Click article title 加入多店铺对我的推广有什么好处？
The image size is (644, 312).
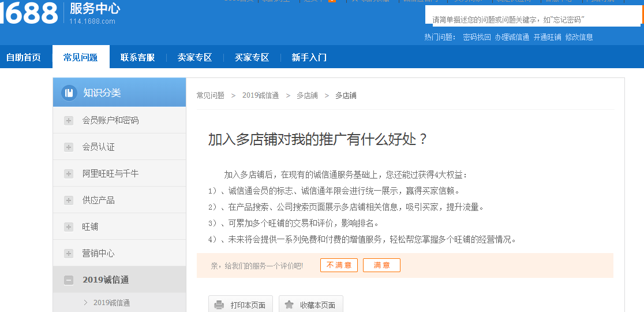pyautogui.click(x=319, y=139)
